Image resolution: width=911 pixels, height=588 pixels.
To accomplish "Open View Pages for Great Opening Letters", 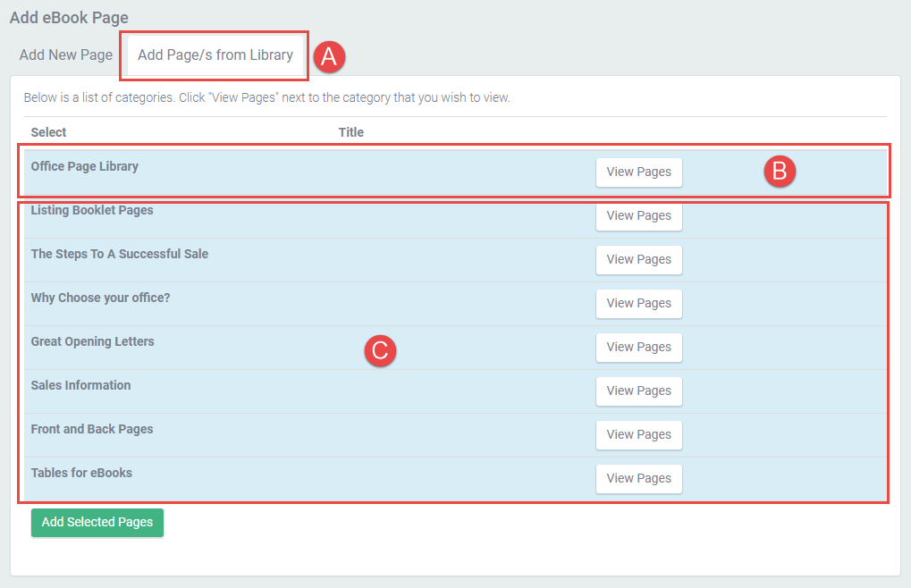I will click(638, 348).
